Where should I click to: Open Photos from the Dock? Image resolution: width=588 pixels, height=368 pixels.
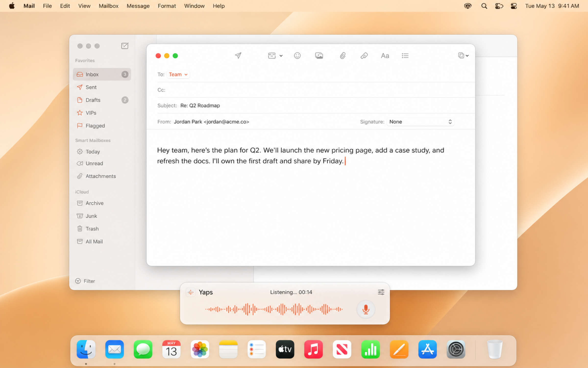[200, 349]
